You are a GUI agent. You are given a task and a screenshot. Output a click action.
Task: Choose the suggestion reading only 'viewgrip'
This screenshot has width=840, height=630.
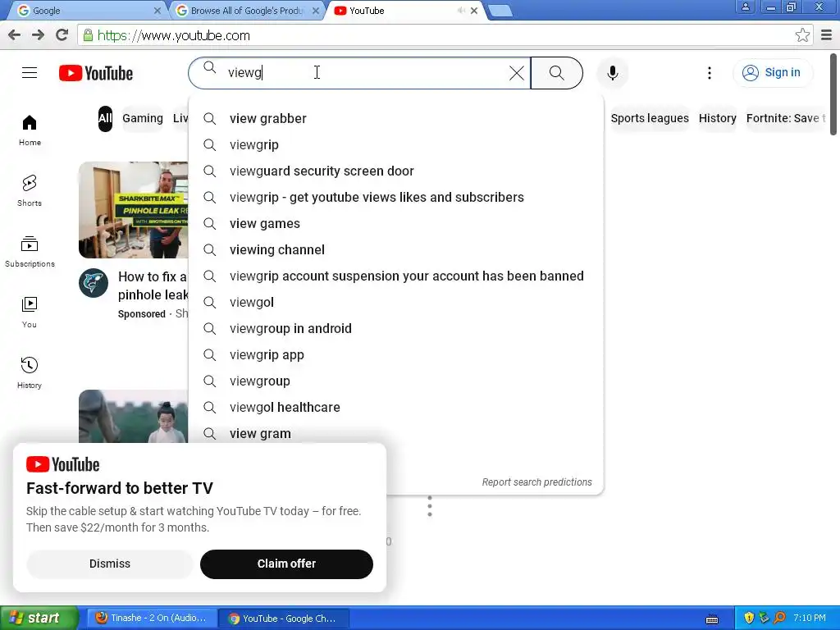click(396, 144)
